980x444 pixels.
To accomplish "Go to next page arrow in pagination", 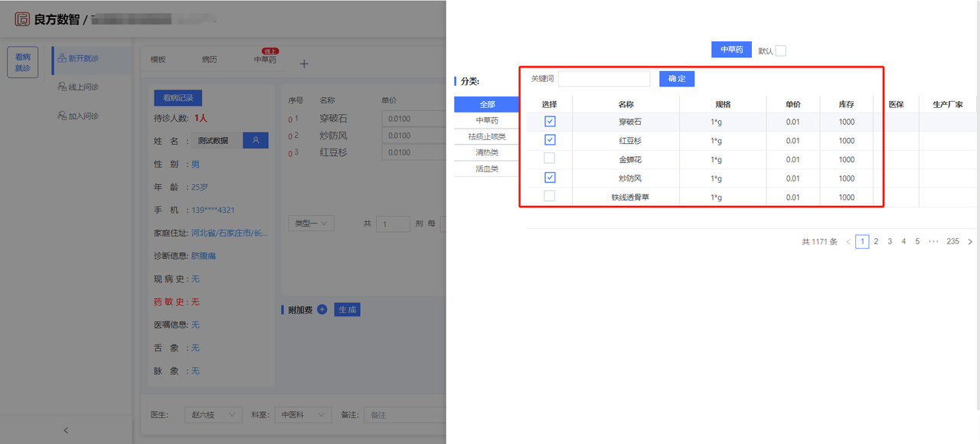I will pyautogui.click(x=971, y=242).
